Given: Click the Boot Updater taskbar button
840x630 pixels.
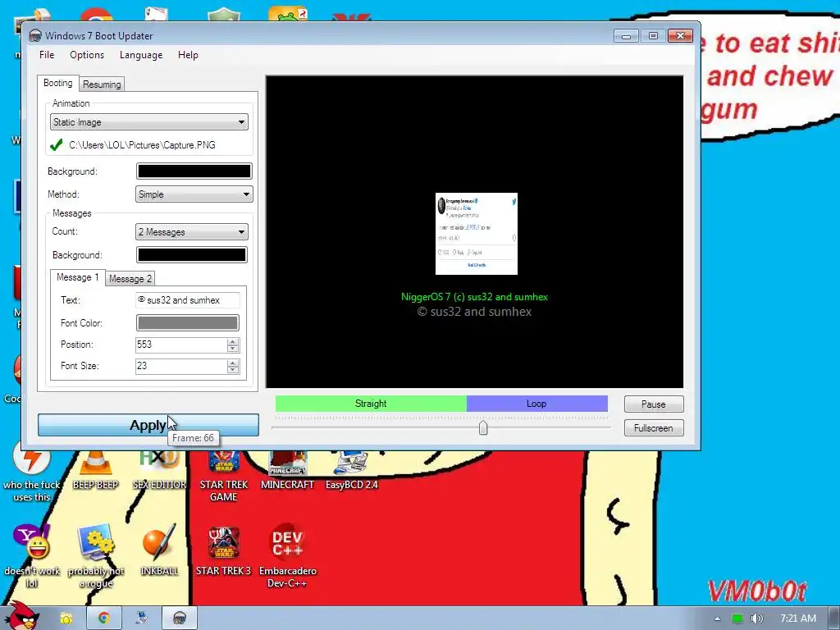Looking at the screenshot, I should [180, 619].
